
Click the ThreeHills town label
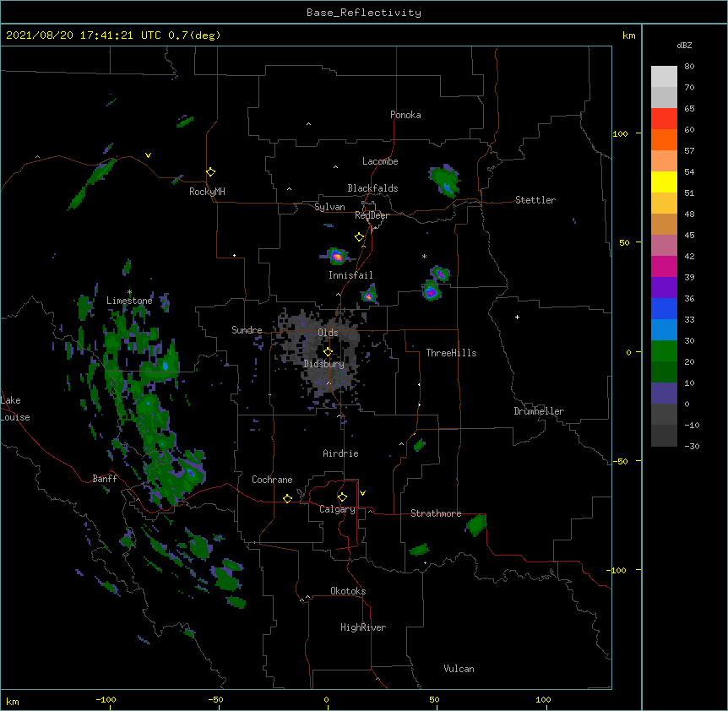click(451, 353)
